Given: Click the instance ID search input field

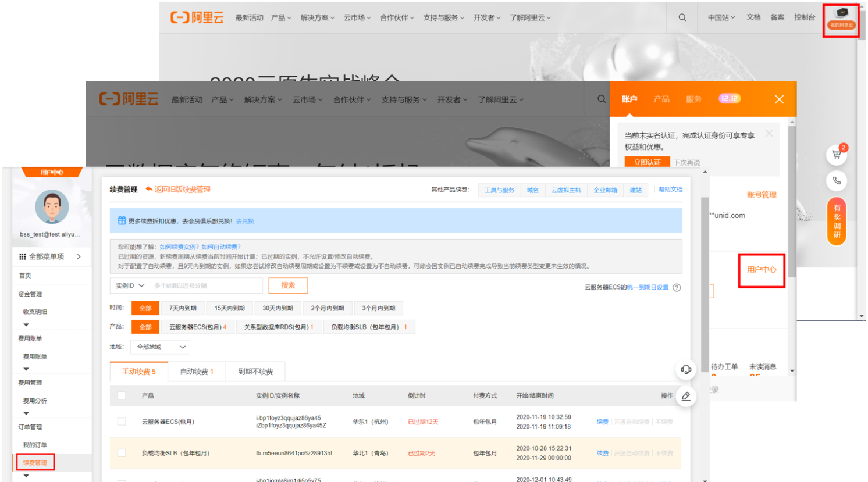Looking at the screenshot, I should (x=206, y=285).
